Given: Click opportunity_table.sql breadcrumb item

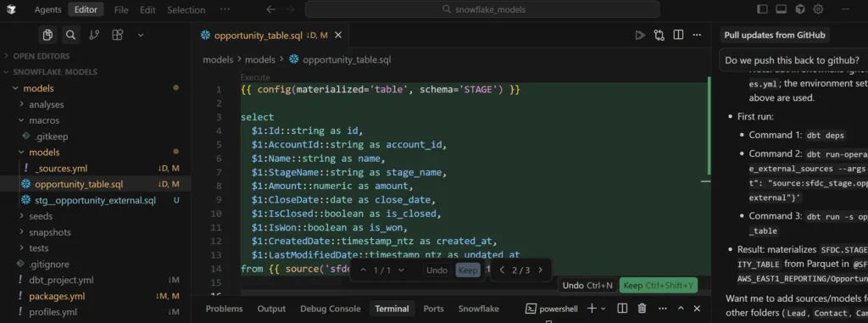Looking at the screenshot, I should pyautogui.click(x=341, y=60).
